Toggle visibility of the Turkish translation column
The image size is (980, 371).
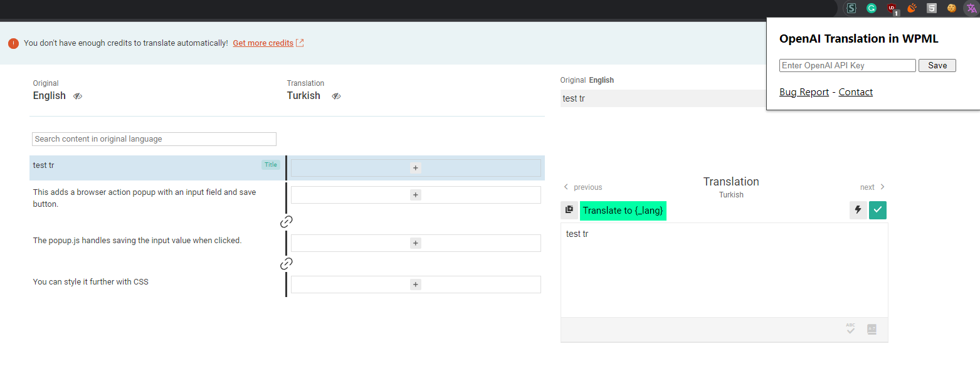pos(336,96)
